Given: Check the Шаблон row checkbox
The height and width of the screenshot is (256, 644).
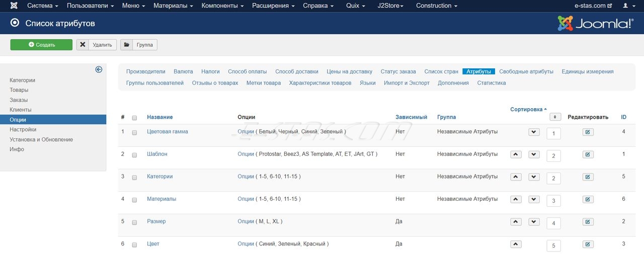Looking at the screenshot, I should click(x=134, y=155).
